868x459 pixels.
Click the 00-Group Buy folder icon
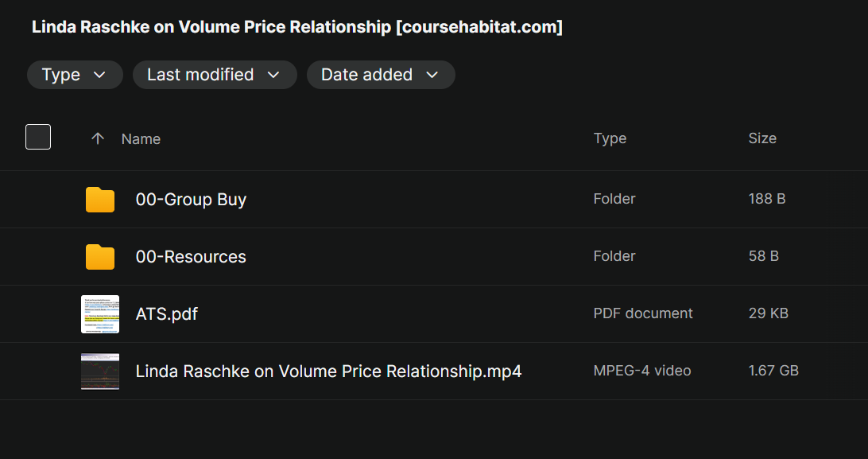[100, 200]
